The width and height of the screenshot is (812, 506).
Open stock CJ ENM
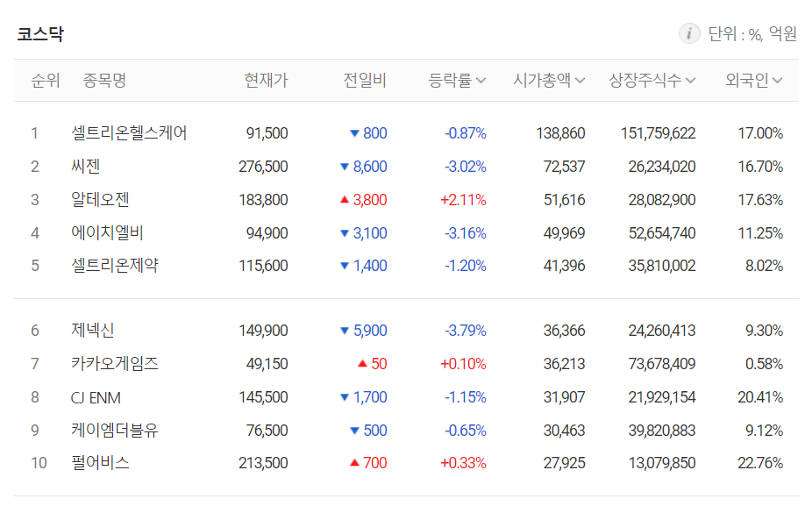(x=96, y=397)
